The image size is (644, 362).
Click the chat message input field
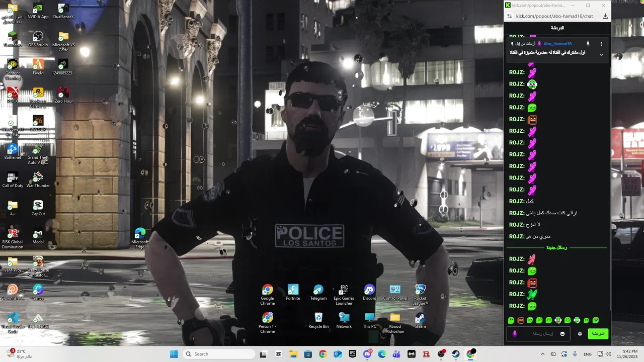click(538, 334)
